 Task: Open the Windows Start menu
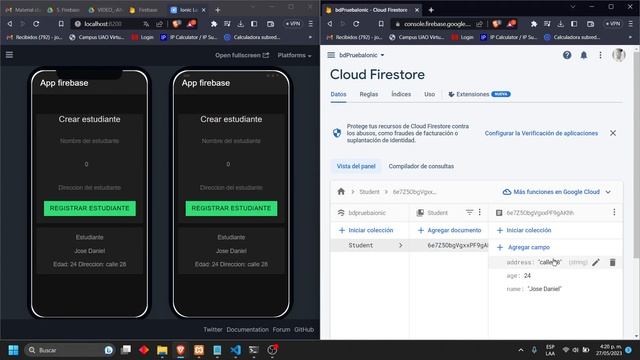pyautogui.click(x=13, y=350)
